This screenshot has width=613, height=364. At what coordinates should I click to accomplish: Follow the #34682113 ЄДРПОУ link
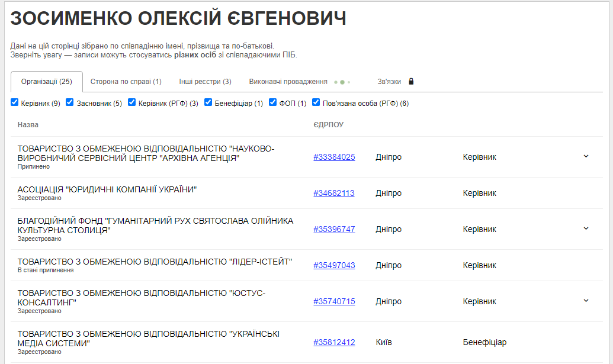tap(334, 193)
